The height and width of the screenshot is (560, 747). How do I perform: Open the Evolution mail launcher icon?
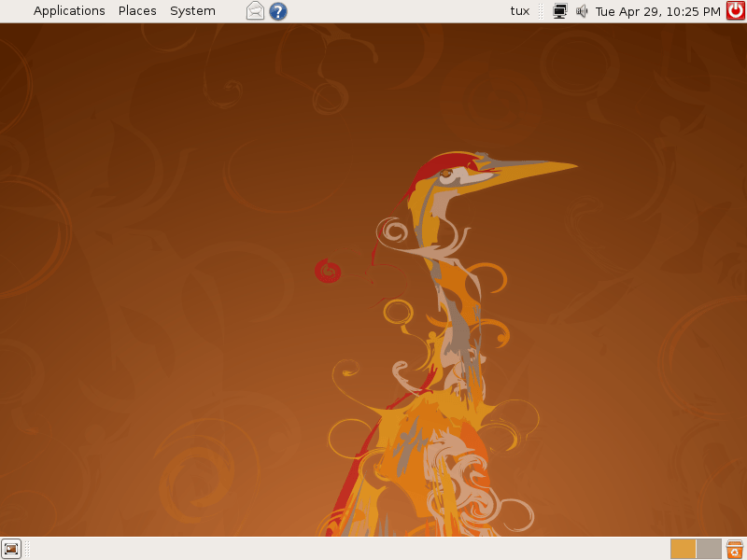pos(255,11)
